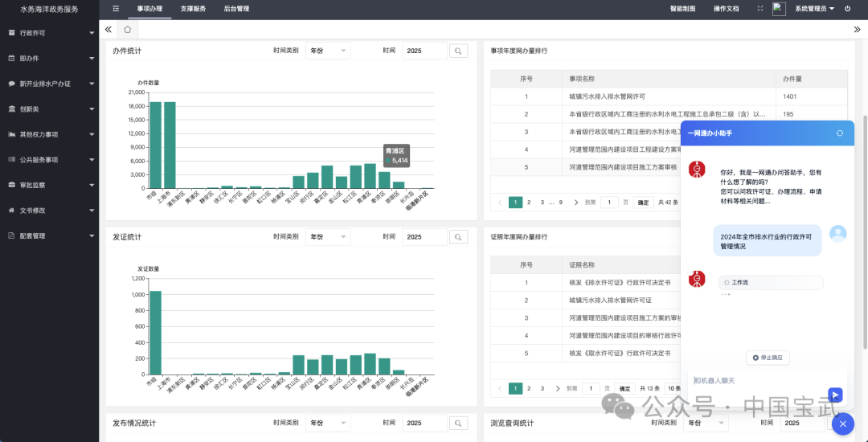The height and width of the screenshot is (442, 868).
Task: Click 停止响应 button in chat
Action: click(x=768, y=358)
